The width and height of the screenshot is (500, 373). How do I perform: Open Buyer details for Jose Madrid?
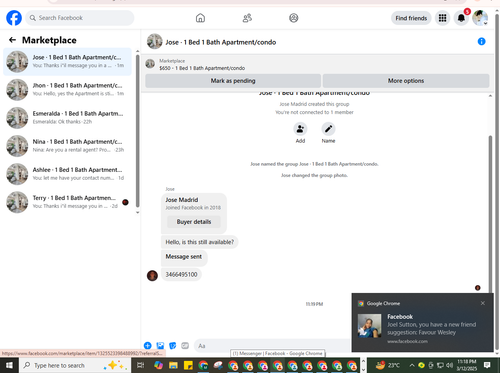pos(194,222)
